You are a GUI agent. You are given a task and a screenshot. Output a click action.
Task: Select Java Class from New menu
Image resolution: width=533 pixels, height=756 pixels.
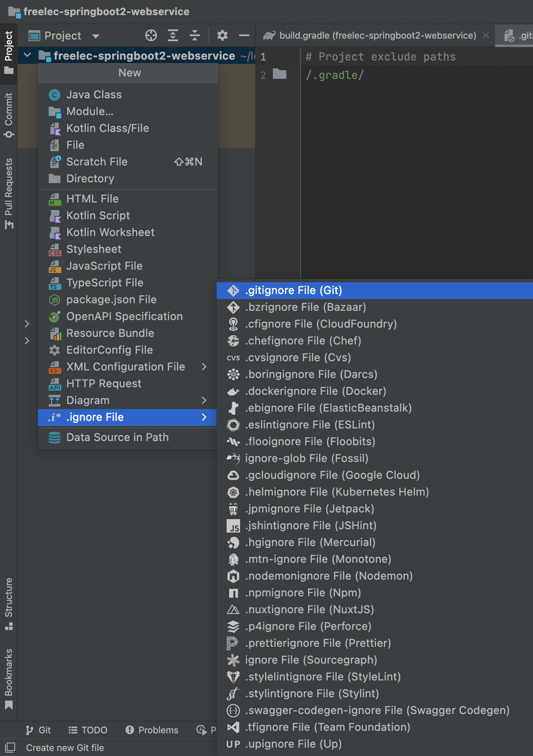(x=128, y=94)
